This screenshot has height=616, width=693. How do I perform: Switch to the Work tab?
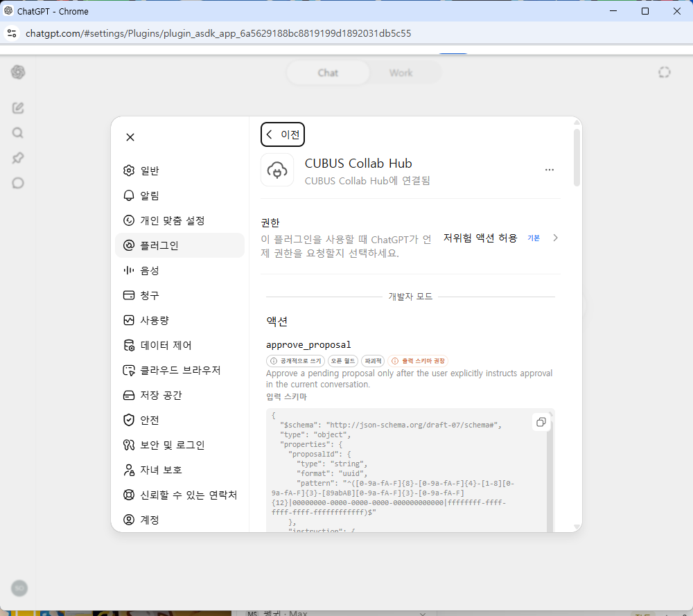pos(401,73)
